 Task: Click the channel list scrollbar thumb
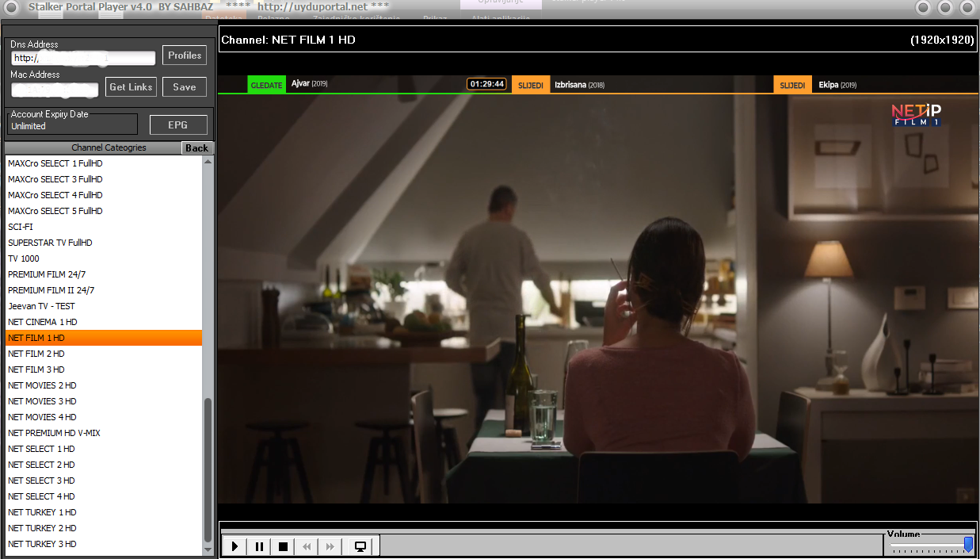(x=208, y=469)
